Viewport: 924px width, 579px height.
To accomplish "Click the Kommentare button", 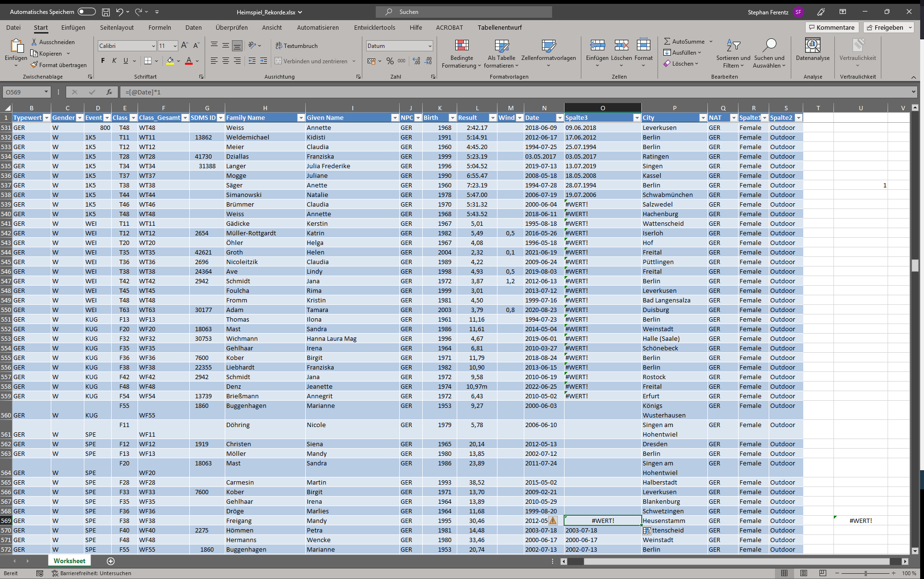I will coord(832,27).
